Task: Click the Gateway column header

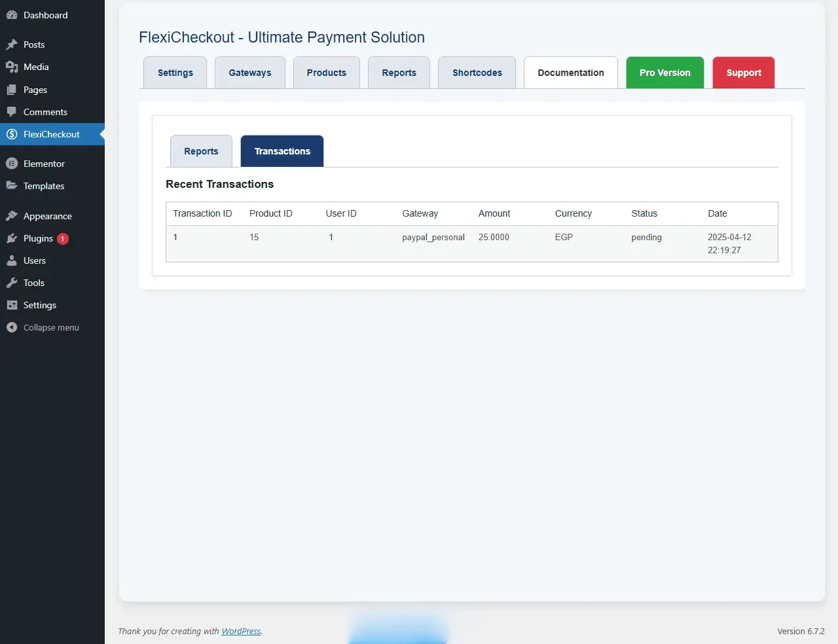Action: pos(420,213)
